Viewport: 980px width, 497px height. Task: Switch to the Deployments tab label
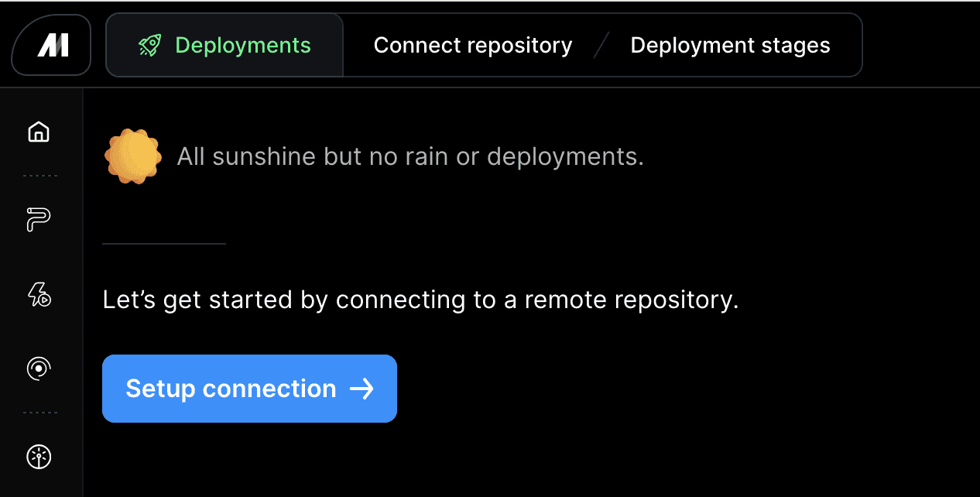(x=243, y=46)
